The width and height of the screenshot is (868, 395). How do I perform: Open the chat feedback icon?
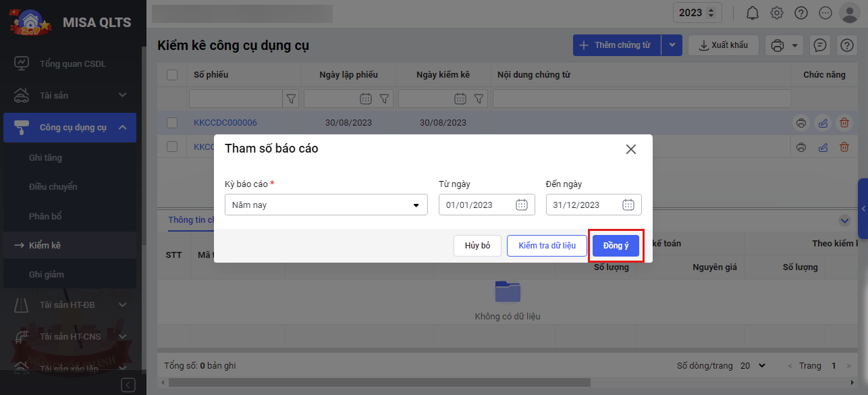tap(820, 45)
